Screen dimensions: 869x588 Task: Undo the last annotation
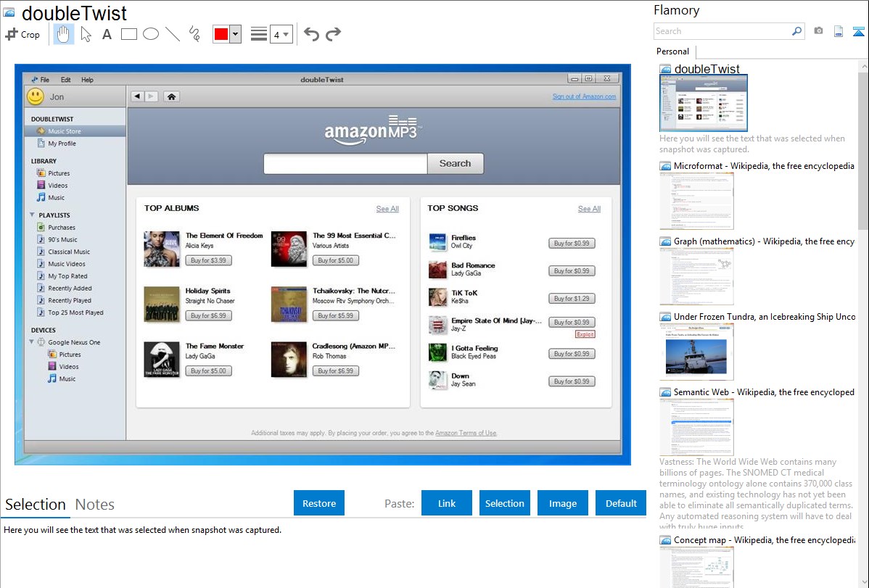tap(311, 34)
